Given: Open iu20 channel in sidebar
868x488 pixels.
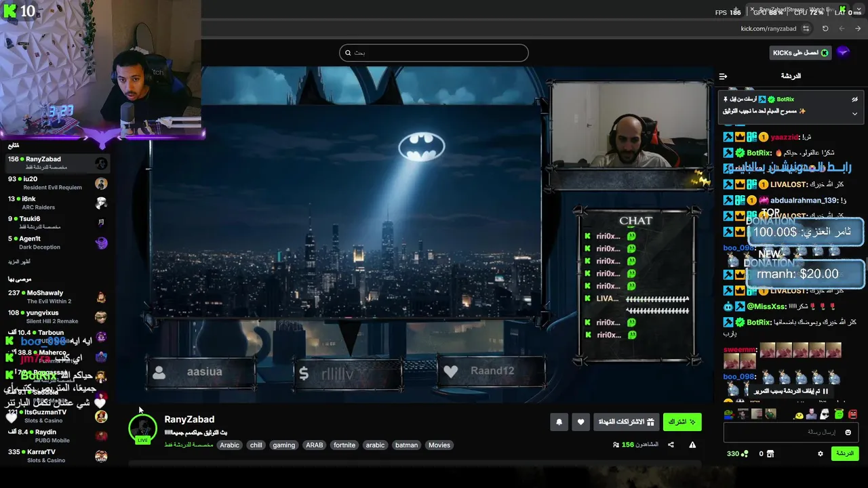Looking at the screenshot, I should 57,183.
